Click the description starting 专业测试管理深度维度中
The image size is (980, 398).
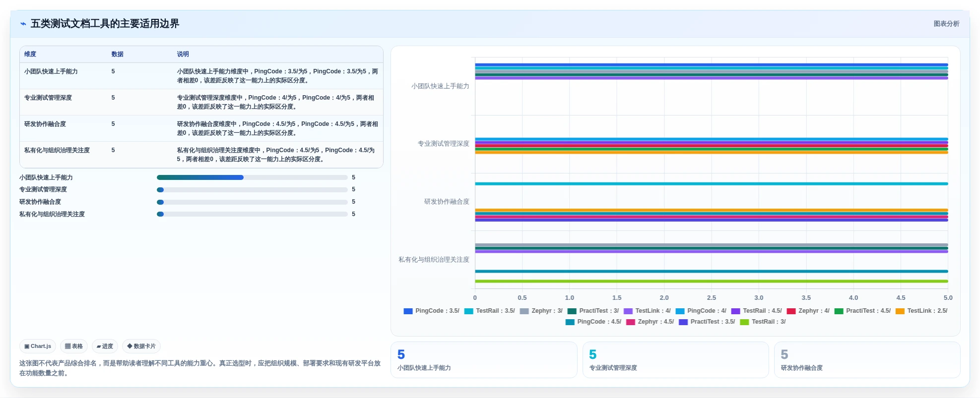tap(276, 102)
